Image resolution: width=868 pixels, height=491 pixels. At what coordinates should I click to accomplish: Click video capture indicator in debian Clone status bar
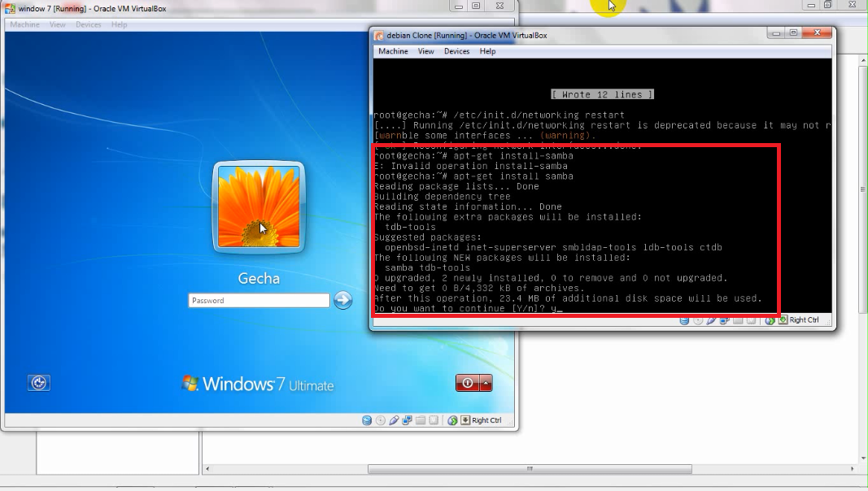tap(751, 320)
